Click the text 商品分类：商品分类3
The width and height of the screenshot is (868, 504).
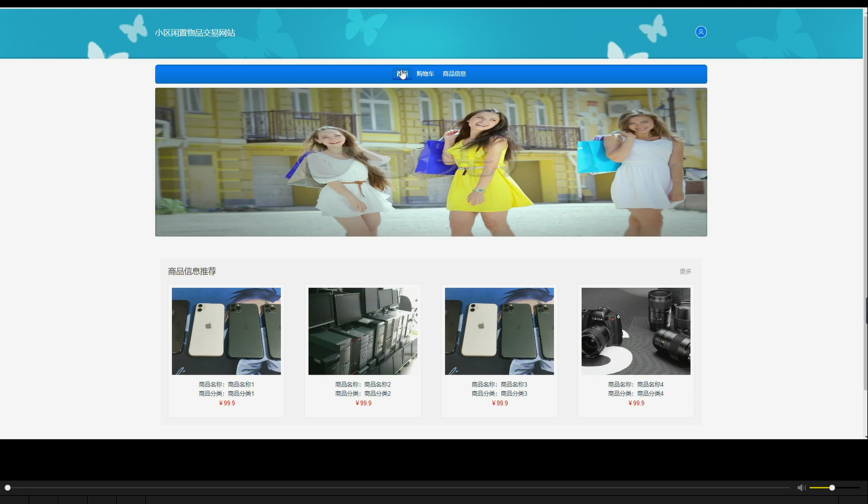coord(499,393)
